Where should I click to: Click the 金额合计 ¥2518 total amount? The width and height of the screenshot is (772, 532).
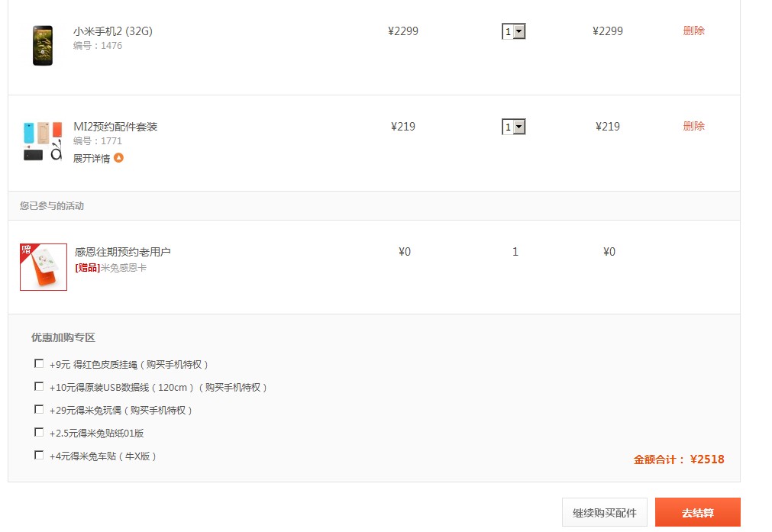coord(679,459)
